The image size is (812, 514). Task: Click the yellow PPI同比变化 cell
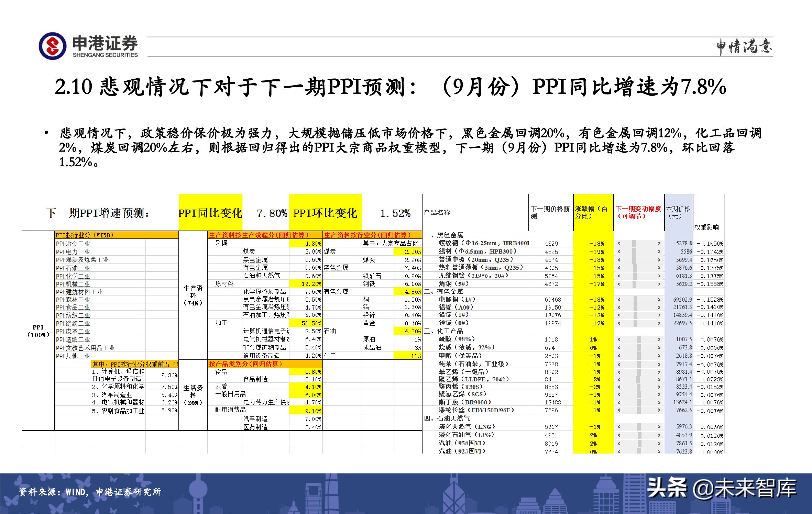click(x=210, y=213)
